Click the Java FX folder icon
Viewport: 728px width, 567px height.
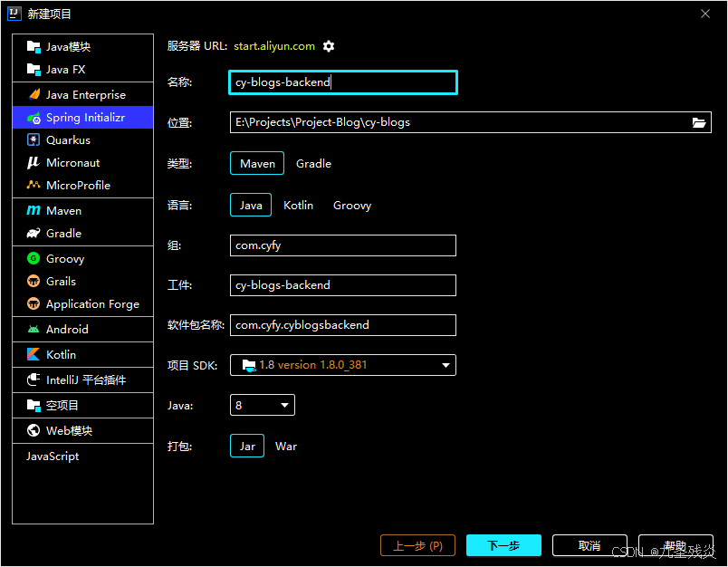(x=34, y=69)
